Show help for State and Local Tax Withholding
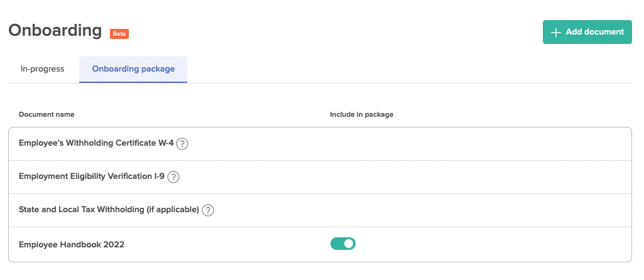This screenshot has height=280, width=644. coord(208,210)
